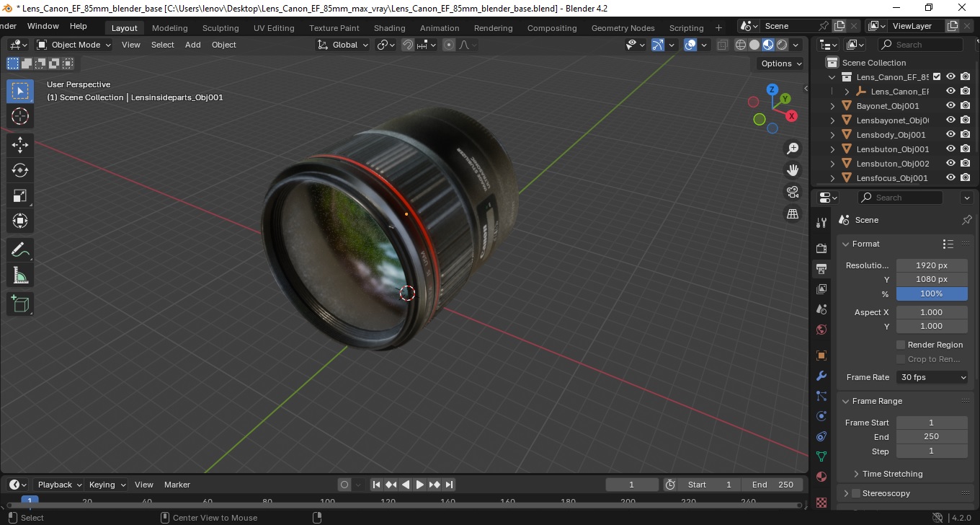
Task: Select the Transform tool
Action: 20,221
